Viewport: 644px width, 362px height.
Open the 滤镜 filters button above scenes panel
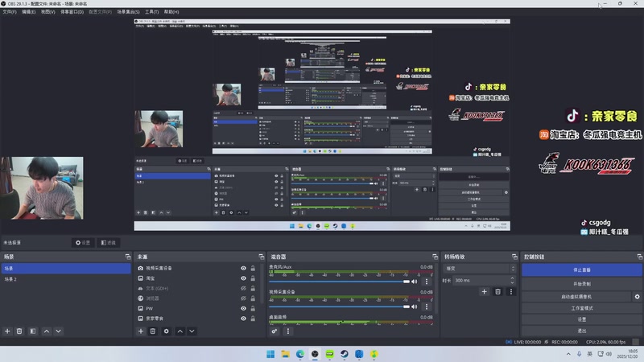pyautogui.click(x=109, y=243)
